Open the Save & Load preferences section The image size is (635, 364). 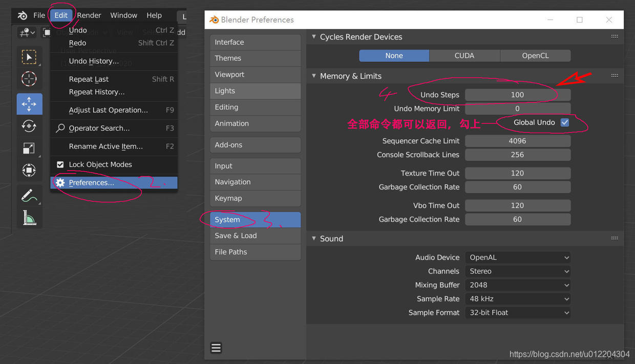tap(256, 235)
